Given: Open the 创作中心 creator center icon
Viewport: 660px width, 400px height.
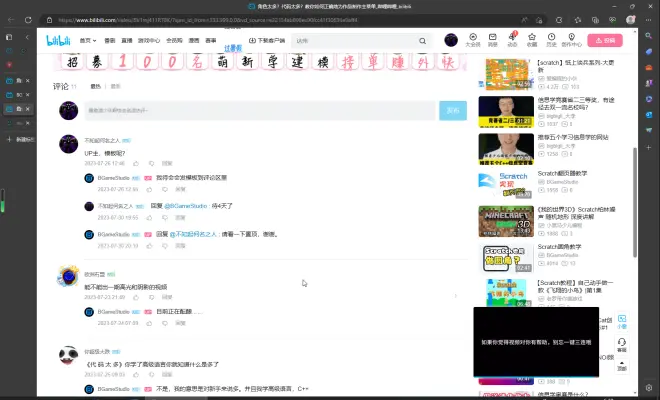Looking at the screenshot, I should click(571, 39).
